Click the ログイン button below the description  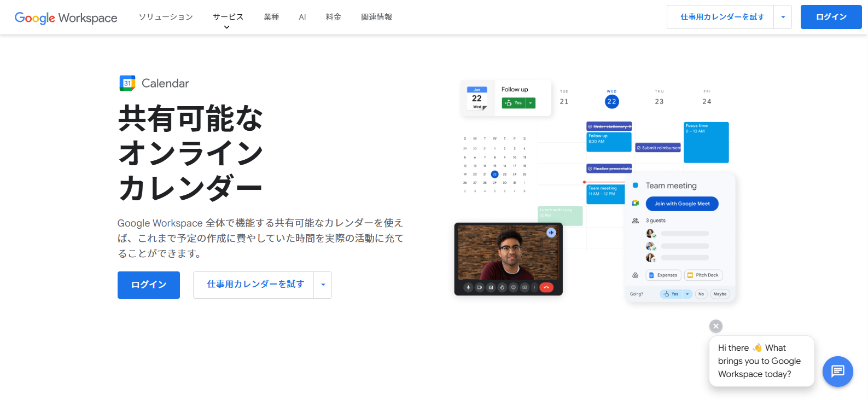[149, 285]
